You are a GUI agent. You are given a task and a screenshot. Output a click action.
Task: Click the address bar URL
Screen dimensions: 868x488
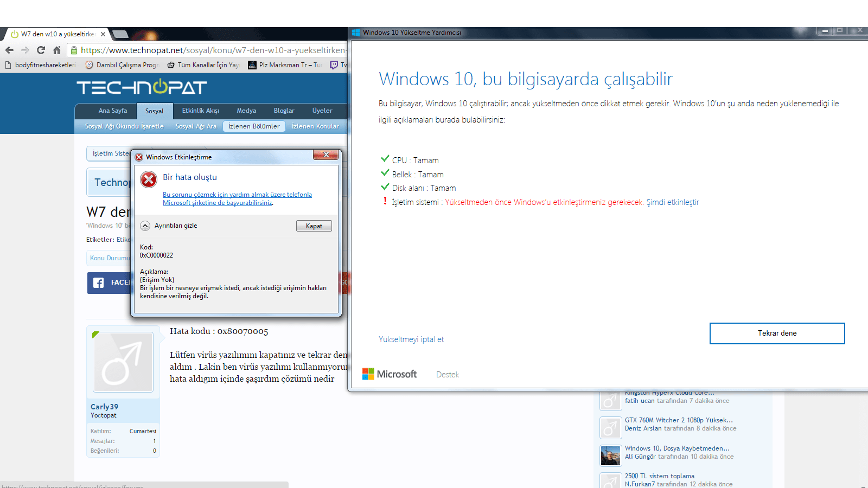[x=213, y=50]
